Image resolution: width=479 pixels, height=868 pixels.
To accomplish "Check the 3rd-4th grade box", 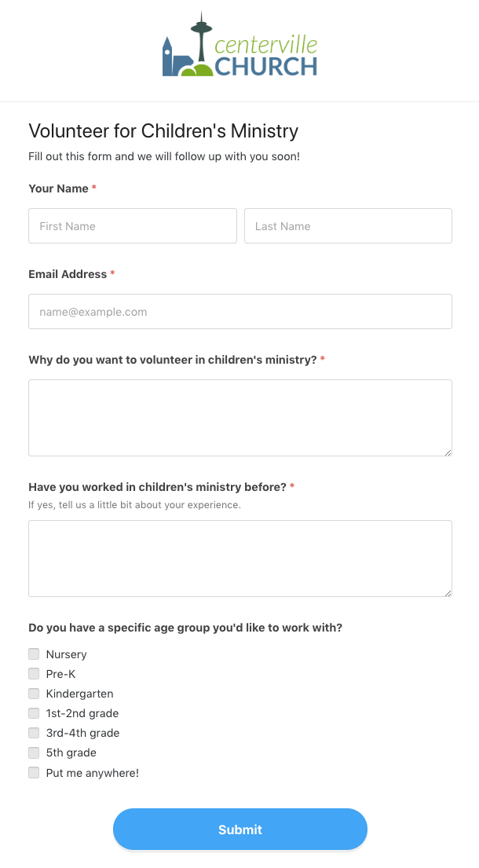I will 34,733.
